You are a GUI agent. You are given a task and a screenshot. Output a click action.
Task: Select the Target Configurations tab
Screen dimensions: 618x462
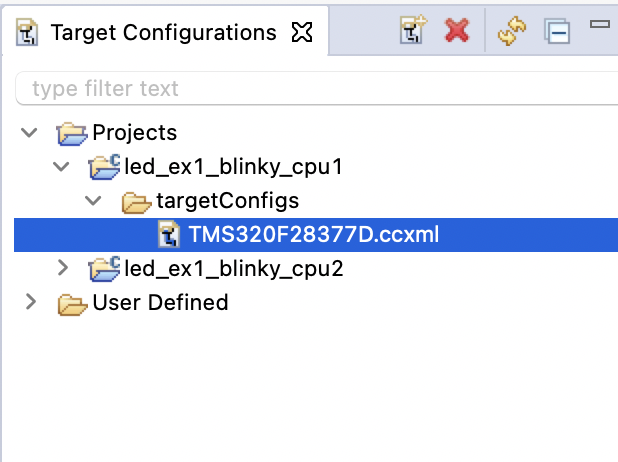pos(164,32)
